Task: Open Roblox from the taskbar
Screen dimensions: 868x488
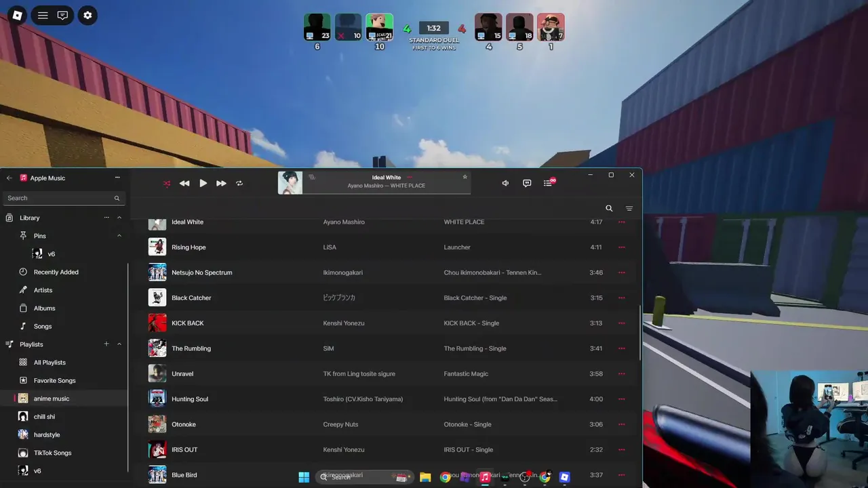Action: 564,477
